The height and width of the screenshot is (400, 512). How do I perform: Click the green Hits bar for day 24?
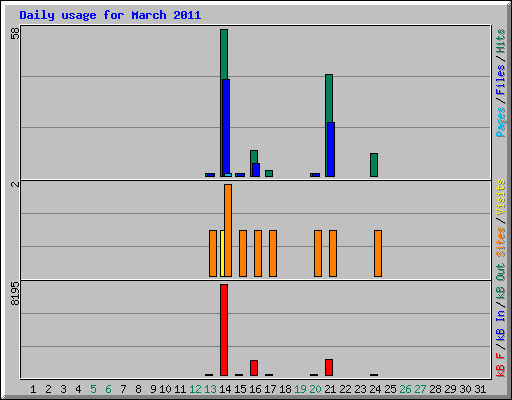[x=374, y=165]
